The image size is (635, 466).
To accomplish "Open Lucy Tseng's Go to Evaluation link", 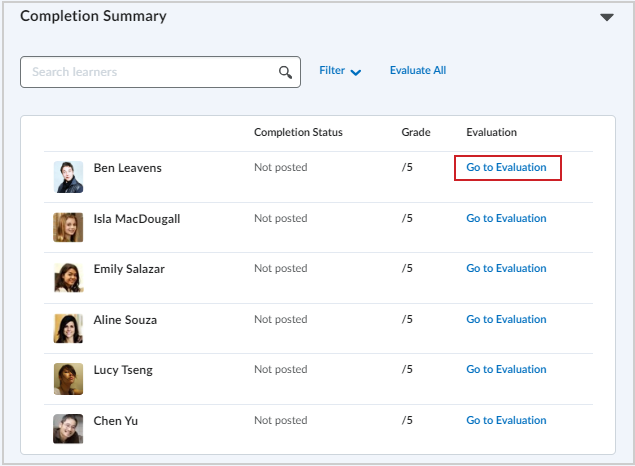I will pos(506,369).
